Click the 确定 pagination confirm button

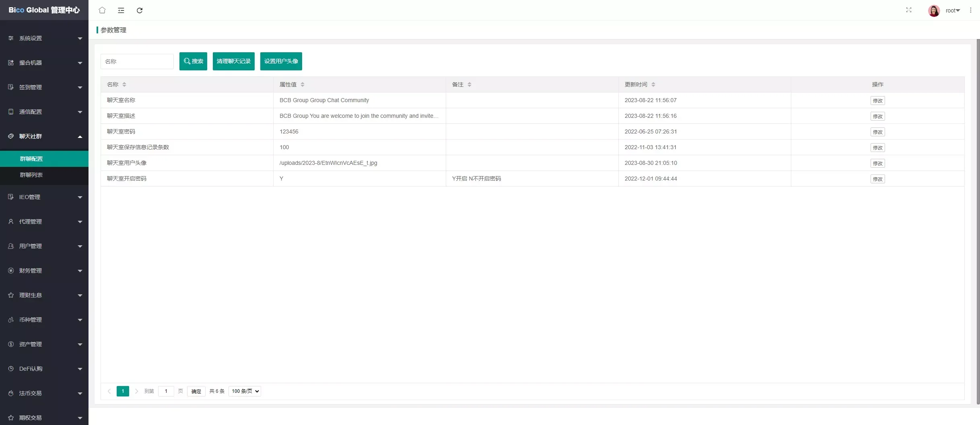tap(196, 391)
